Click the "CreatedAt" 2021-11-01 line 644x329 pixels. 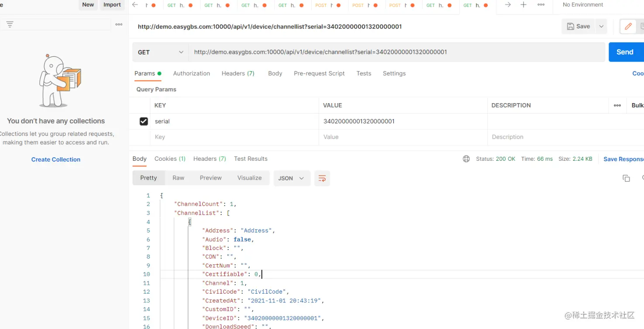click(263, 301)
